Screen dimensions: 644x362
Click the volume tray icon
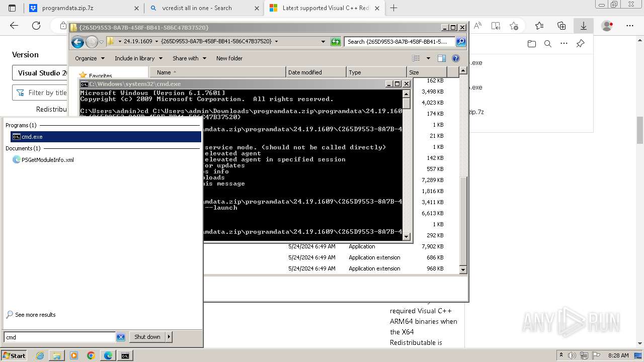(x=572, y=355)
